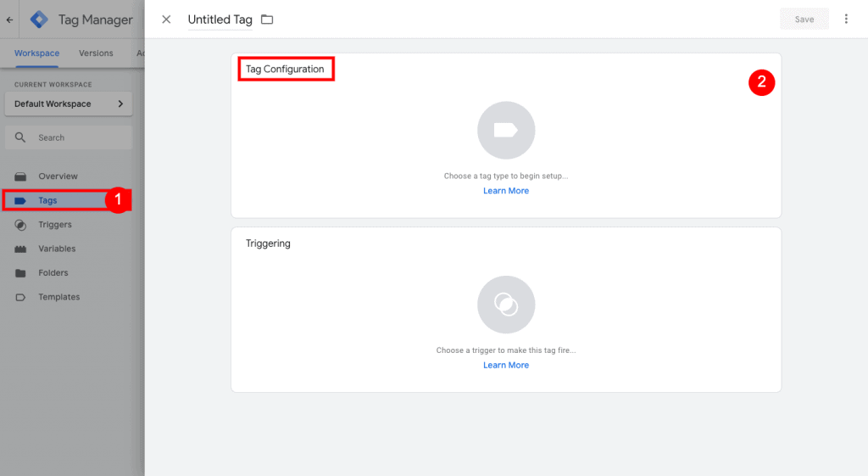This screenshot has width=868, height=476.
Task: Close the Untitled Tag panel
Action: point(166,20)
